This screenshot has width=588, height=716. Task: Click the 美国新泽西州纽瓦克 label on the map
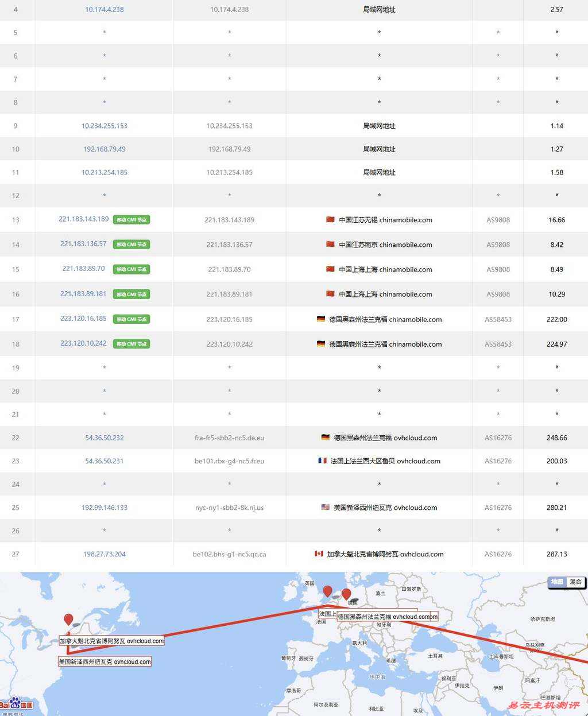click(105, 662)
